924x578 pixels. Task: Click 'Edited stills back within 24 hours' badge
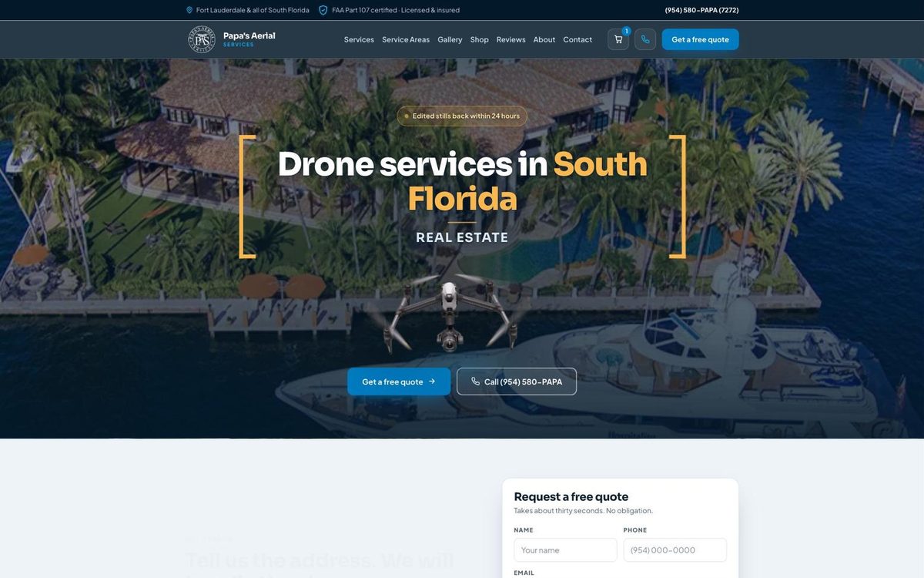pyautogui.click(x=462, y=116)
